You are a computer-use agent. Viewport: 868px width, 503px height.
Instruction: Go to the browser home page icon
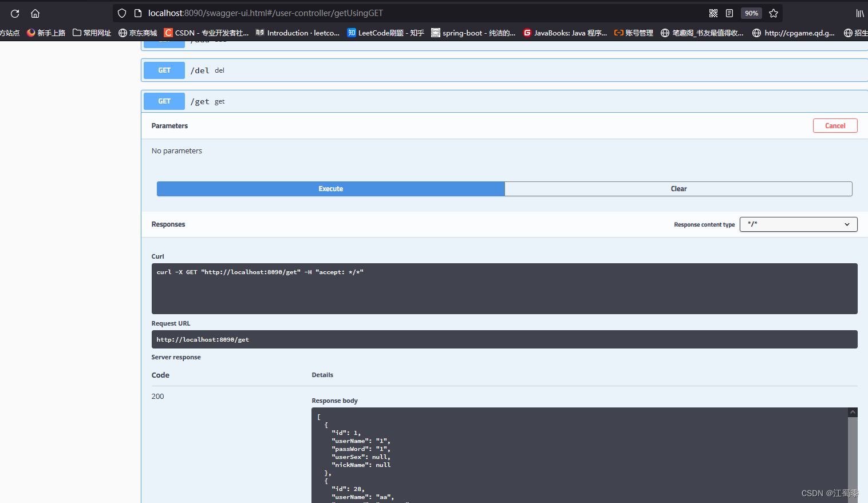coord(35,13)
